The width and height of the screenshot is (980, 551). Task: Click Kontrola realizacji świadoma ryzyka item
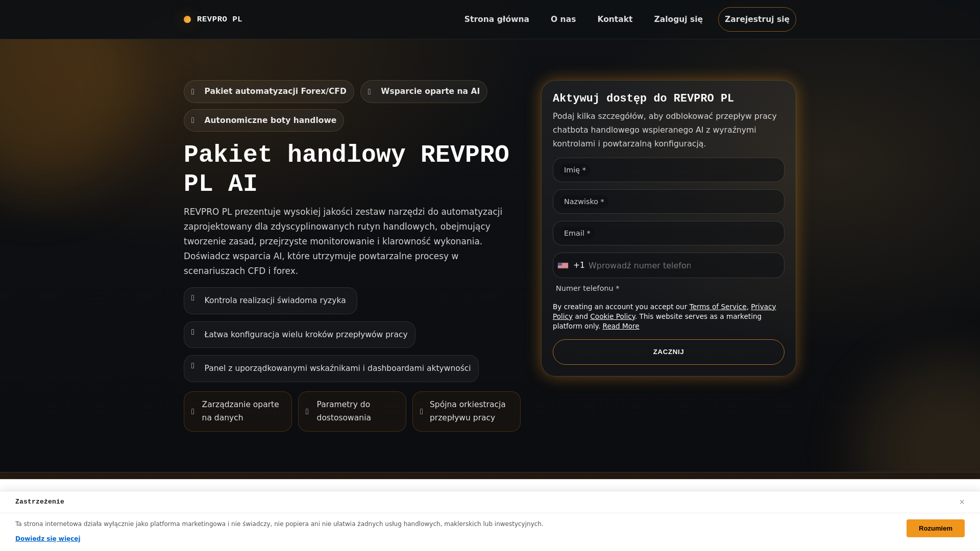tap(271, 300)
